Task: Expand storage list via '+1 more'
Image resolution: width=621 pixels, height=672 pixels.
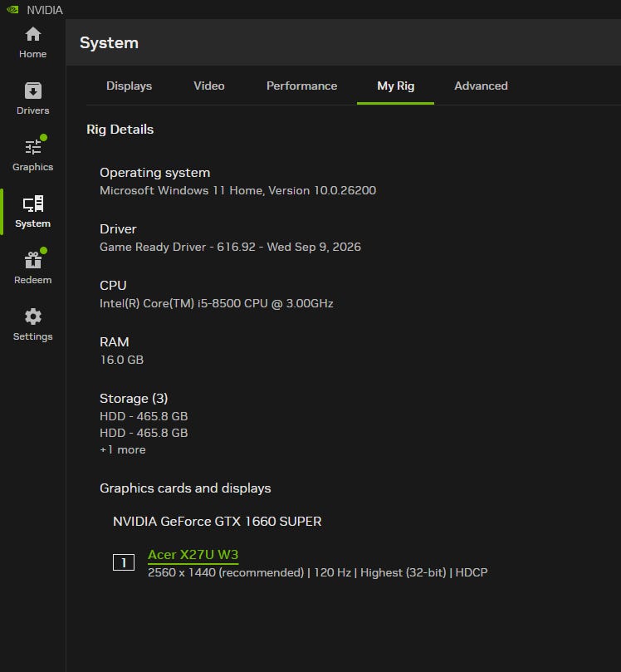Action: (123, 449)
